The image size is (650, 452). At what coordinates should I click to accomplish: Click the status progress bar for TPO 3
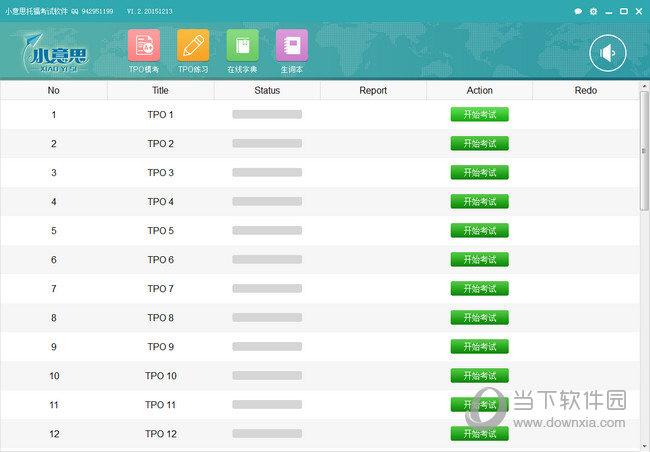[x=267, y=173]
